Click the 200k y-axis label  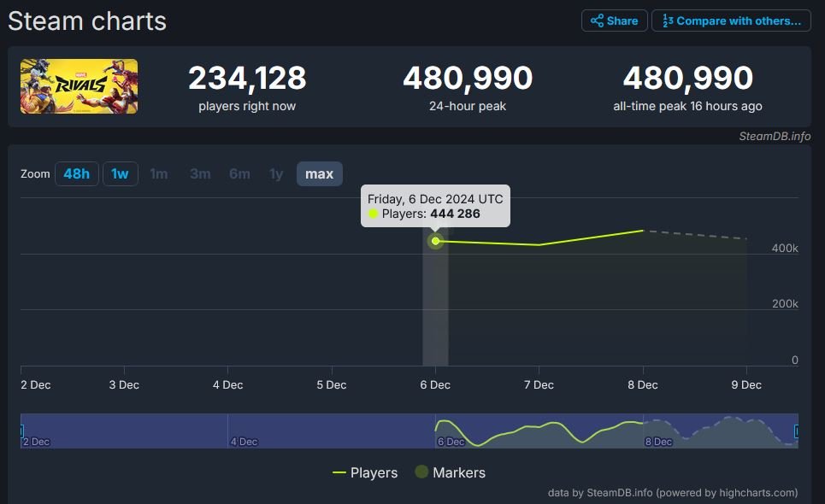pyautogui.click(x=785, y=304)
